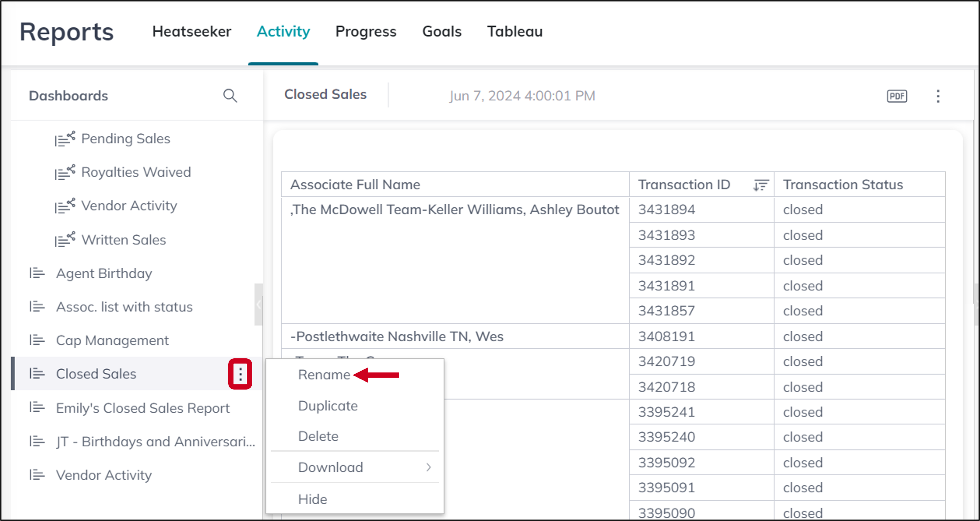Viewport: 980px width, 521px height.
Task: Open the Tableau tab
Action: tap(515, 32)
